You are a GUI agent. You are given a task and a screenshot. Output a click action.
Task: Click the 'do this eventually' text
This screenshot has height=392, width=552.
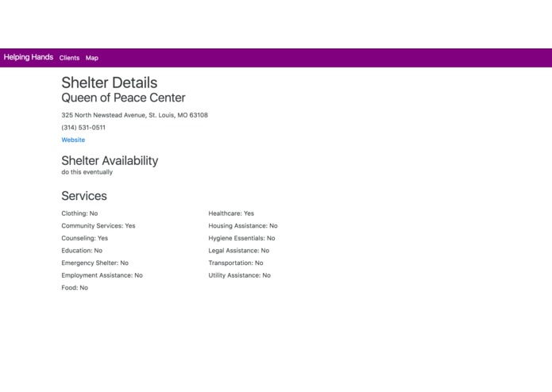(x=87, y=172)
